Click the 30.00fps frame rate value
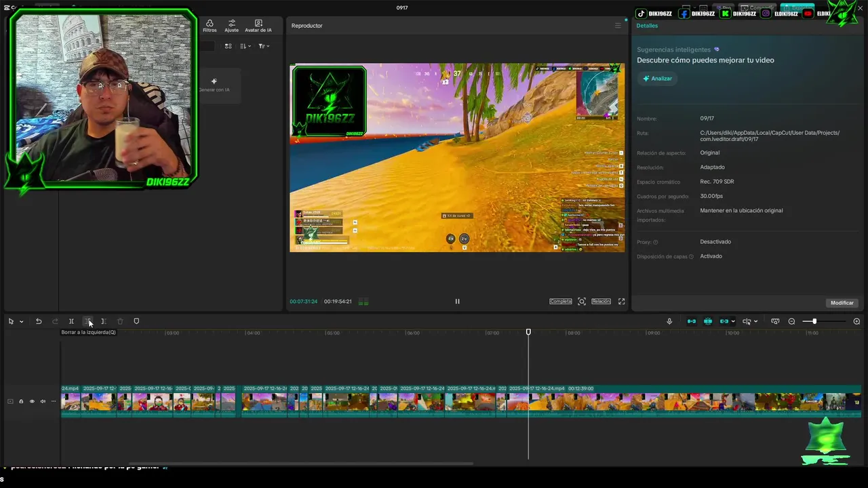Screen dimensions: 868x488 (711, 197)
